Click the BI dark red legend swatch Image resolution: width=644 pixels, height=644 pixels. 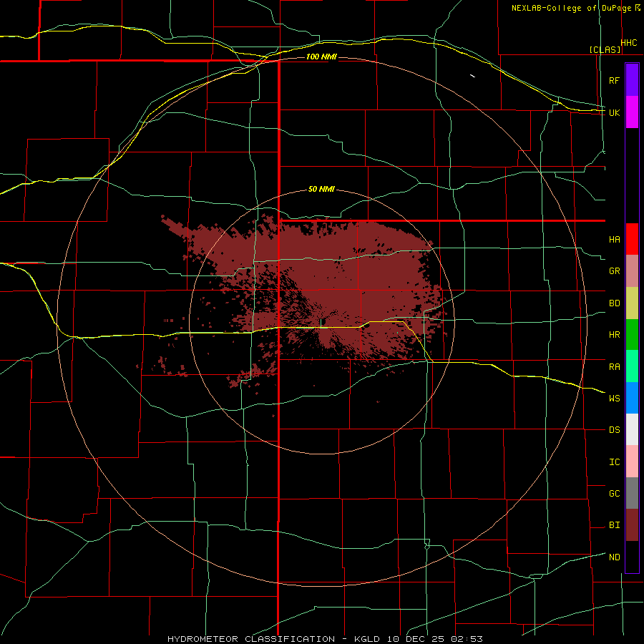tap(632, 525)
